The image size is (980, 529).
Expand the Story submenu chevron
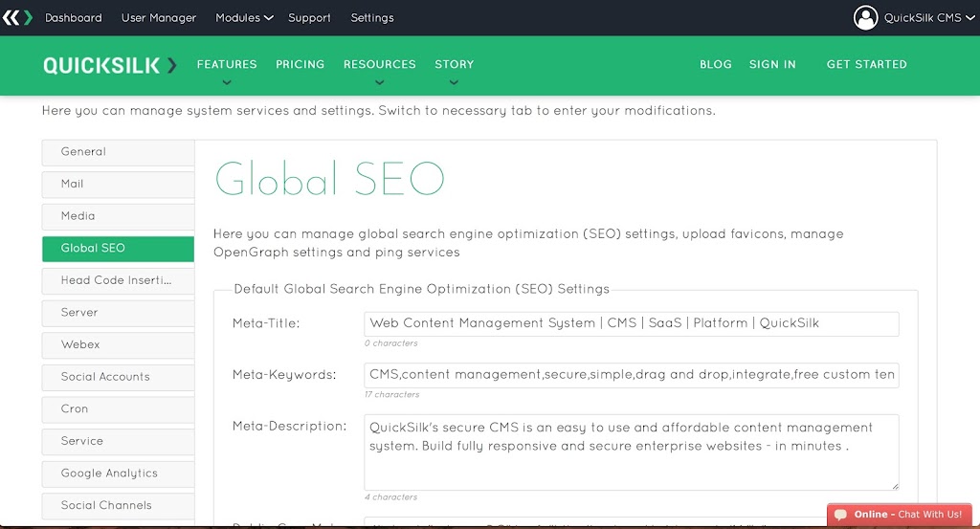[x=455, y=82]
